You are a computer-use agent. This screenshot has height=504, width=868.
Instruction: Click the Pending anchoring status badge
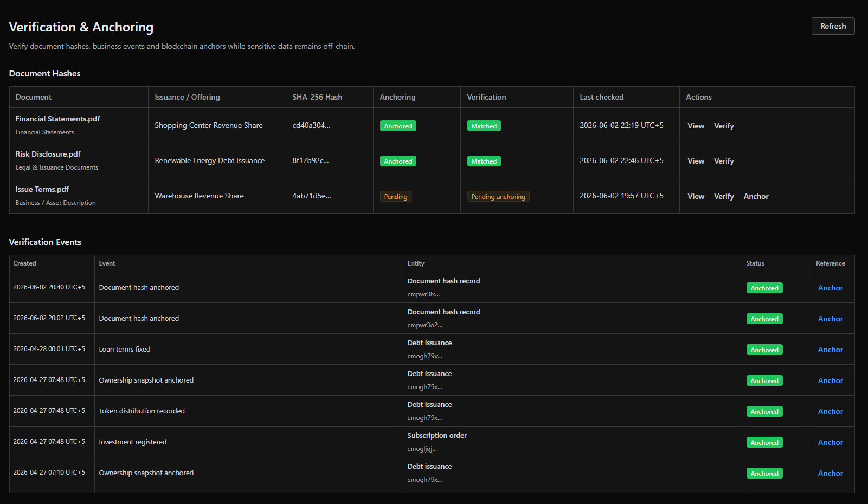click(x=498, y=196)
